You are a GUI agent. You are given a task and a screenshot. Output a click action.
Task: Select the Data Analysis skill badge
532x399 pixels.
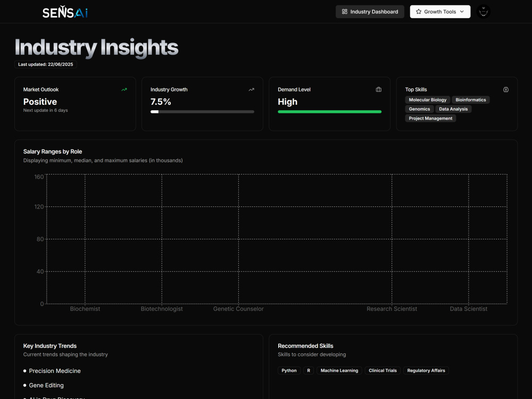[453, 109]
